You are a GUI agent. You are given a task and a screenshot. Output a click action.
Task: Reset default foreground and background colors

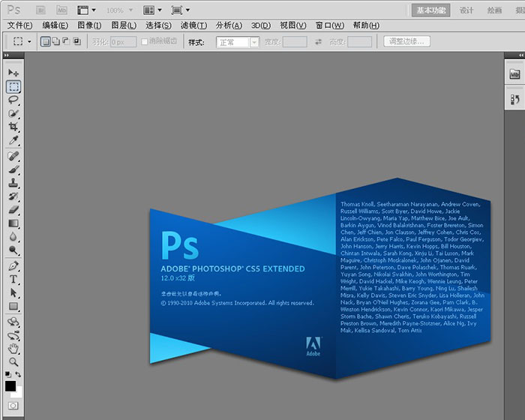point(7,374)
